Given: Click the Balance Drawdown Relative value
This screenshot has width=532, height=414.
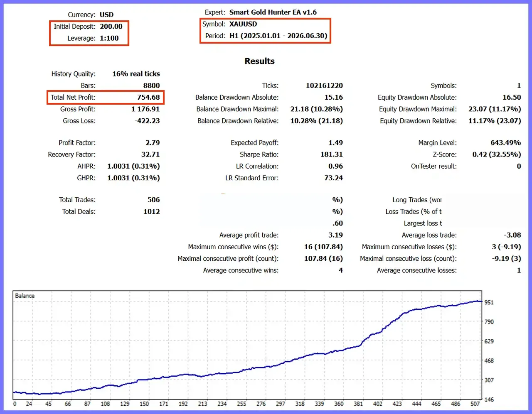Looking at the screenshot, I should 317,121.
